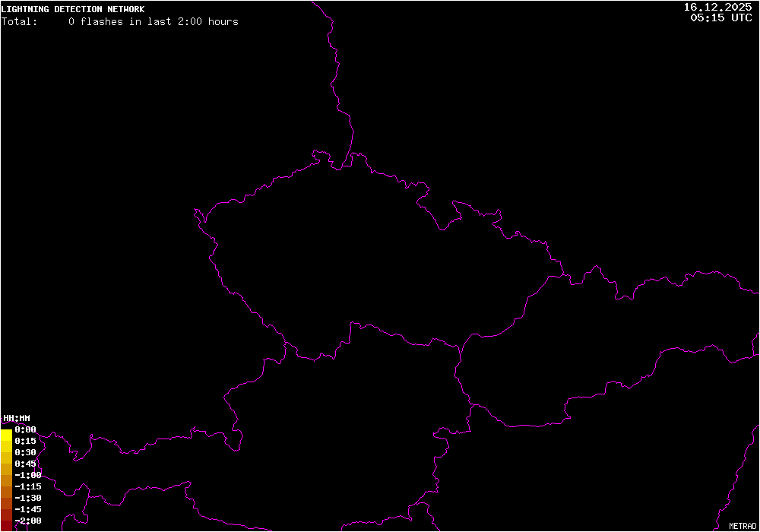This screenshot has height=532, width=760.
Task: Select the 0:00 legend time label
Action: click(25, 429)
